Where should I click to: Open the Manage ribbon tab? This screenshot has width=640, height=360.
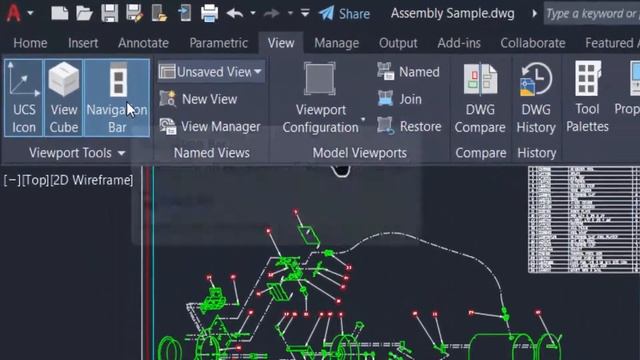coord(337,43)
